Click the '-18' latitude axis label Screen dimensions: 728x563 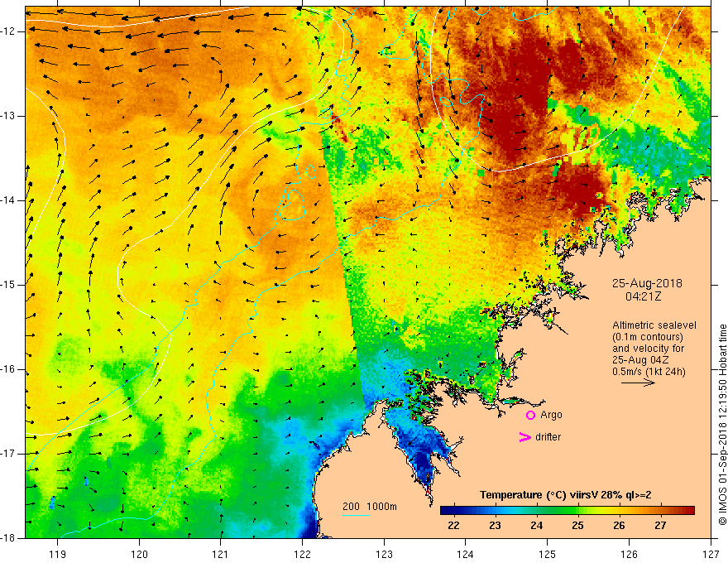(9, 538)
